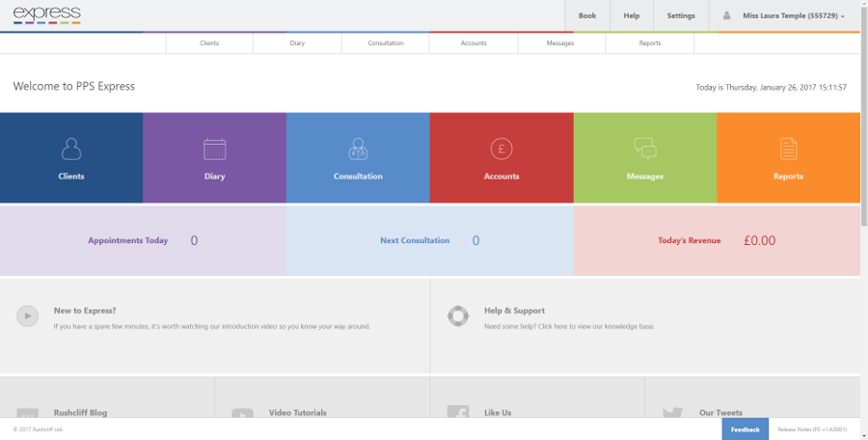Click the Express logo
Viewport: 868px width, 440px height.
(x=47, y=15)
